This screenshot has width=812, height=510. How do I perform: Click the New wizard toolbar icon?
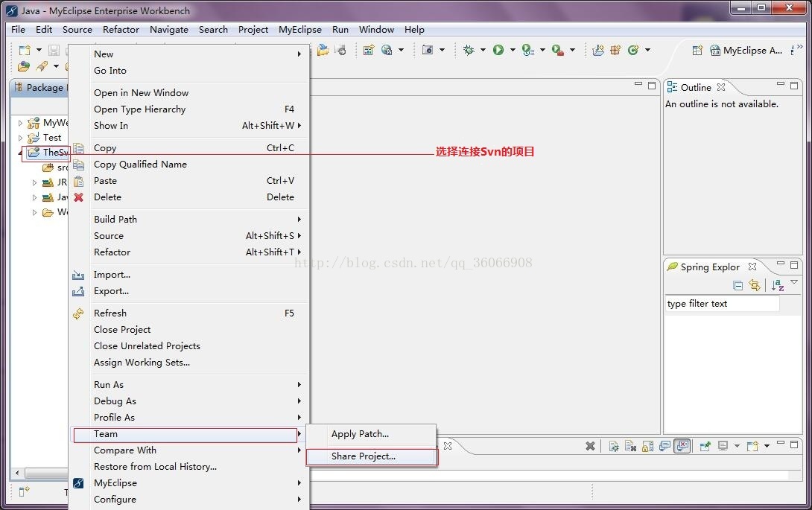[25, 50]
